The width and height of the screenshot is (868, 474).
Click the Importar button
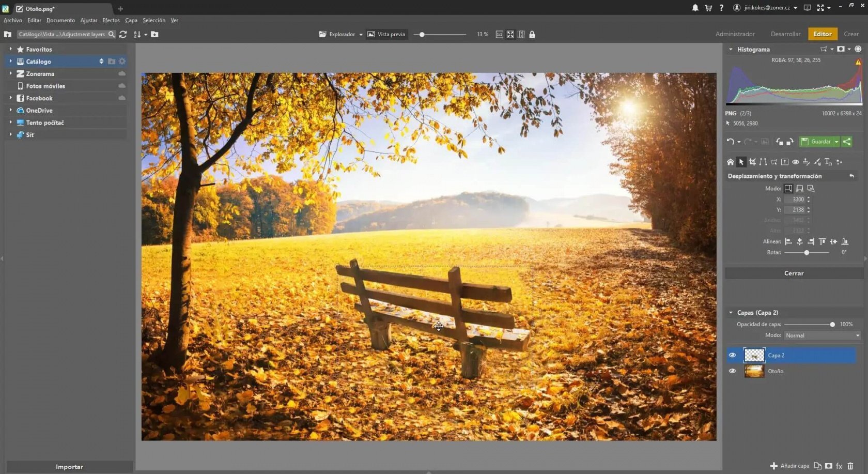69,466
